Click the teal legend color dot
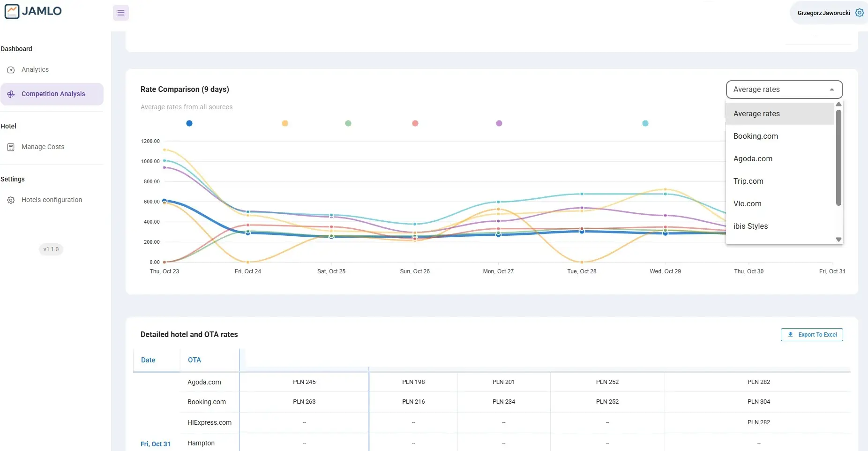868x451 pixels. [x=645, y=123]
